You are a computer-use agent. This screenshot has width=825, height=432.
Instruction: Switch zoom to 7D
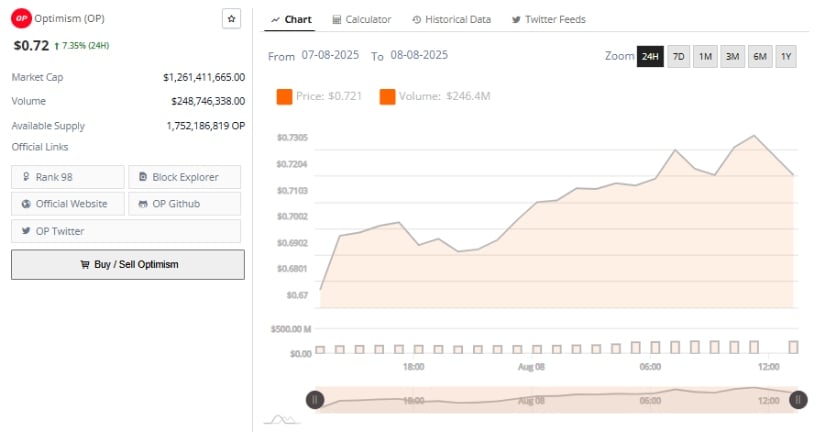(678, 56)
